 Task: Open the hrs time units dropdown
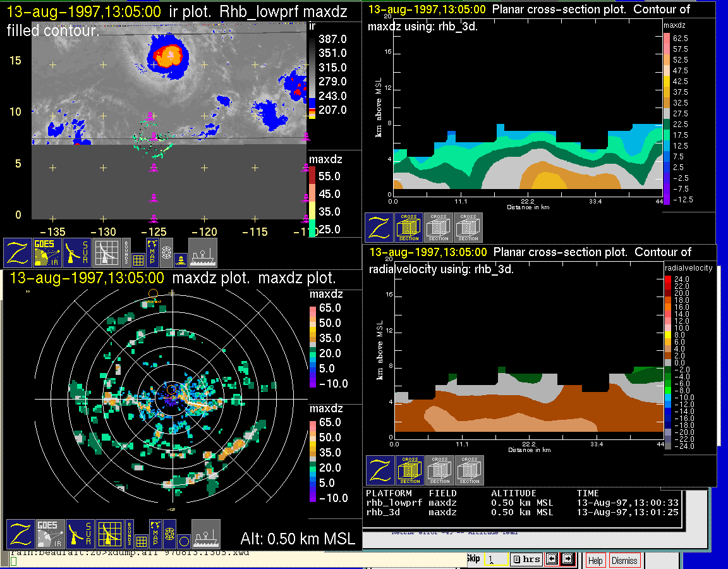pos(526,559)
